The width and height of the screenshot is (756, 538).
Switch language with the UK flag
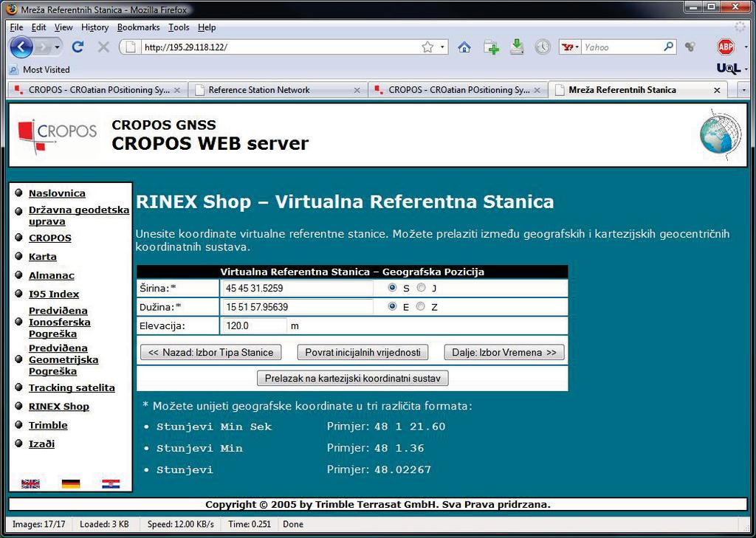(31, 483)
